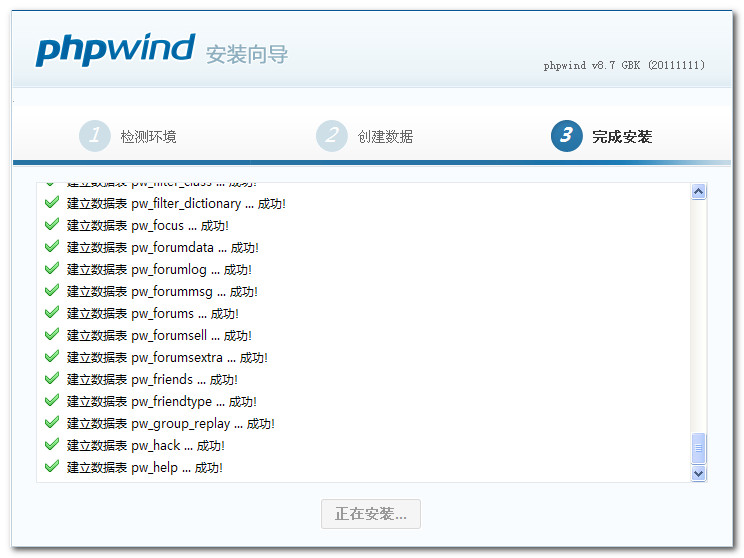744x558 pixels.
Task: Select text '建立数据表 pw_forumsell ... 成功!'
Action: pos(159,335)
